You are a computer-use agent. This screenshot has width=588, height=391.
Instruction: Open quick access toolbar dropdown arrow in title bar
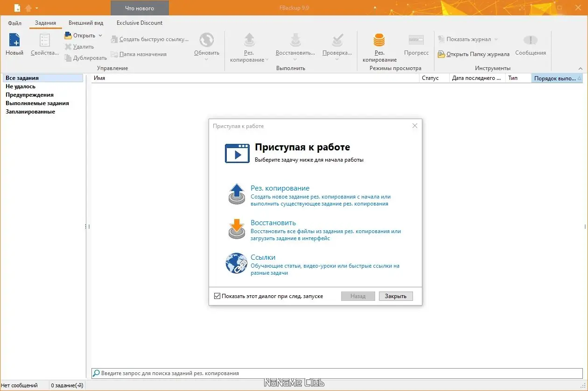pos(37,8)
